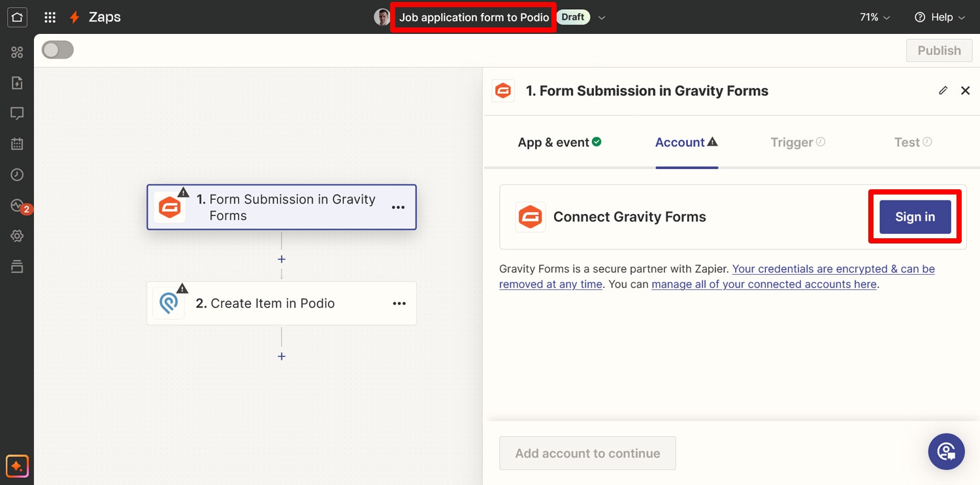Click Gravity Forms logo in Connect box

[x=530, y=217]
